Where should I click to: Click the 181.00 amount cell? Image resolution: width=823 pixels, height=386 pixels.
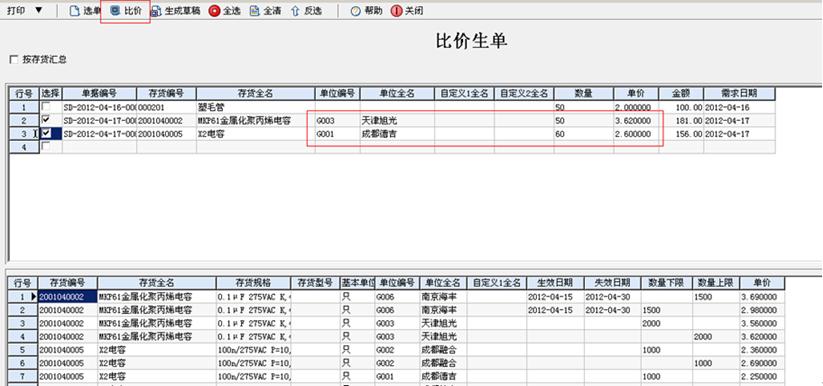click(x=681, y=121)
